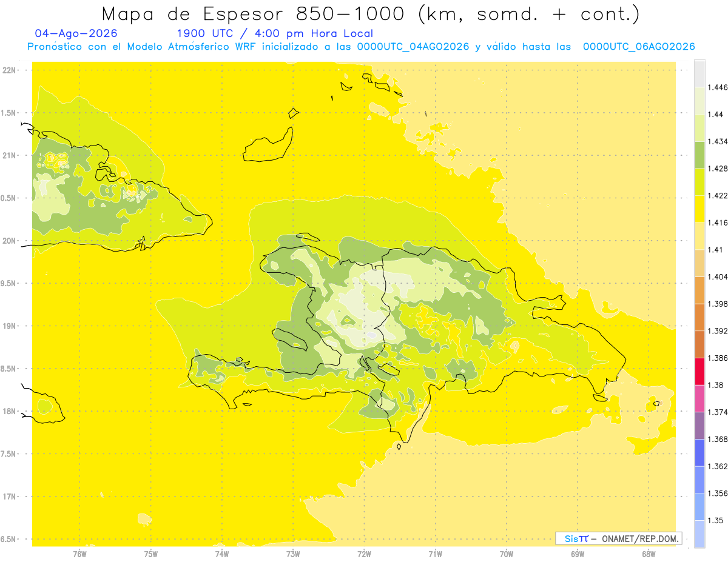The image size is (728, 562).
Task: Click the 1.446 colorbar value
Action: pyautogui.click(x=718, y=87)
